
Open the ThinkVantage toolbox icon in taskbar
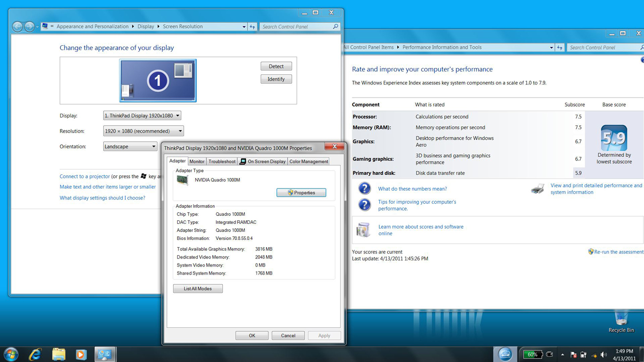tap(505, 354)
